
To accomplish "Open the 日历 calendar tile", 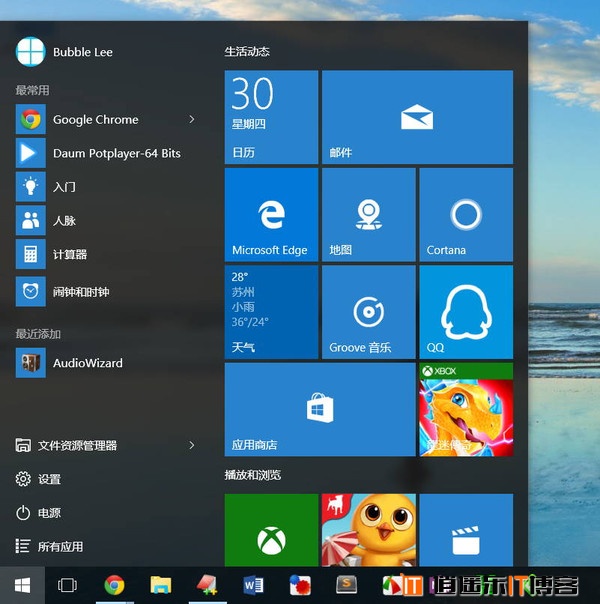I will pos(272,117).
